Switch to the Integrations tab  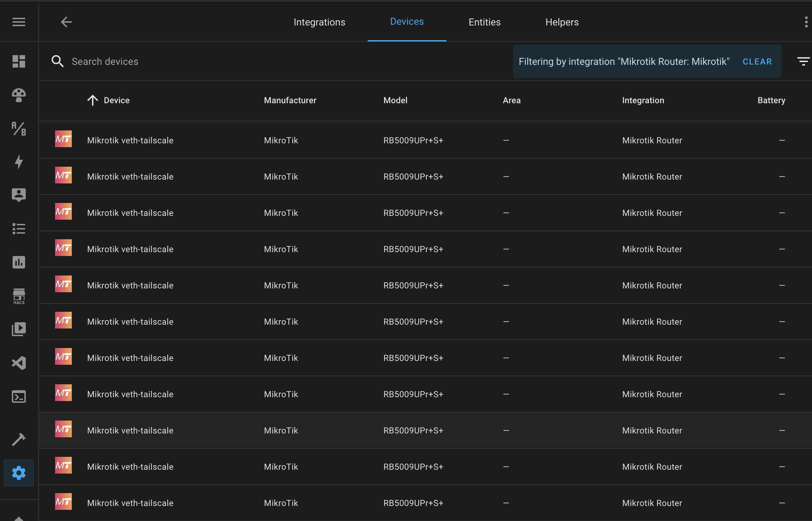click(320, 22)
